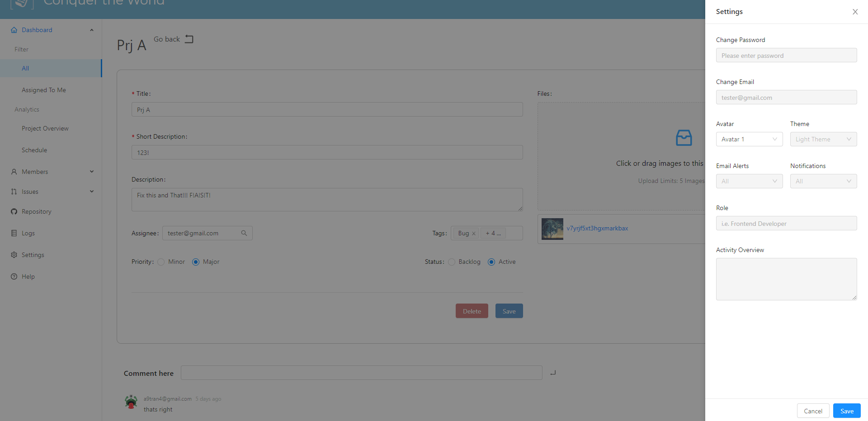The width and height of the screenshot is (868, 421).
Task: Click the Title input field
Action: [x=327, y=109]
